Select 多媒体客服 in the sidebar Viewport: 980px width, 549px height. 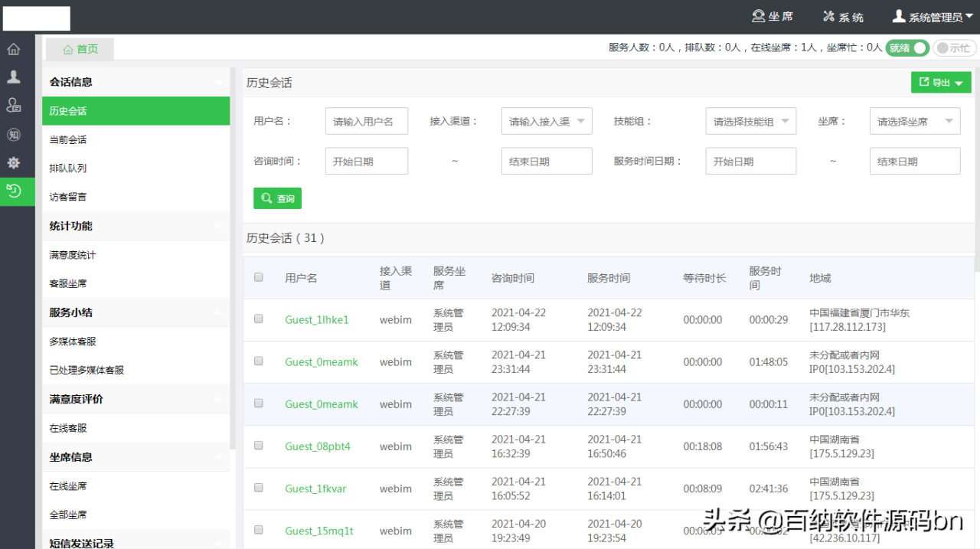tap(136, 341)
